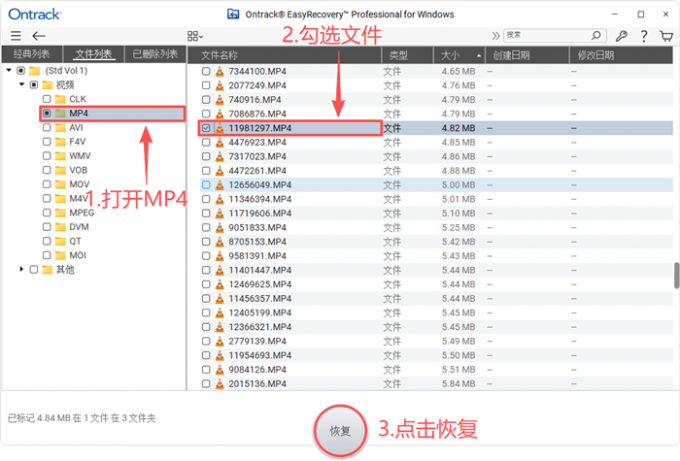Sort by 文件名称 column header
680x461 pixels.
click(x=284, y=55)
